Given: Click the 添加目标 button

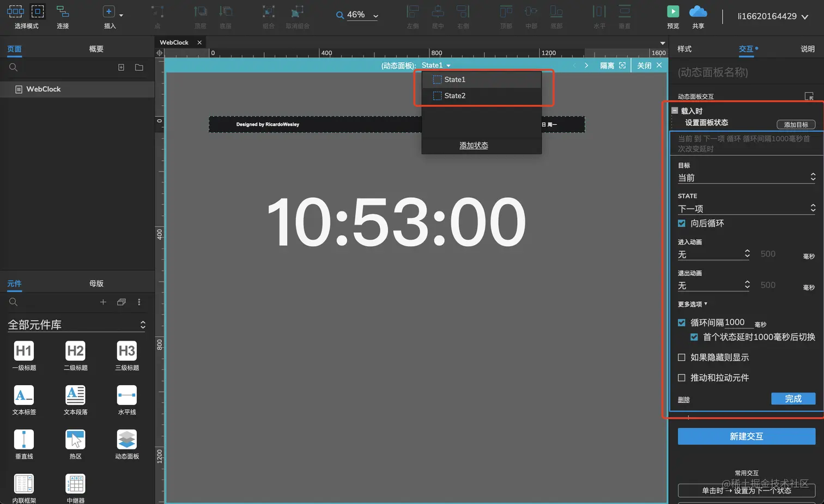Looking at the screenshot, I should coord(796,125).
